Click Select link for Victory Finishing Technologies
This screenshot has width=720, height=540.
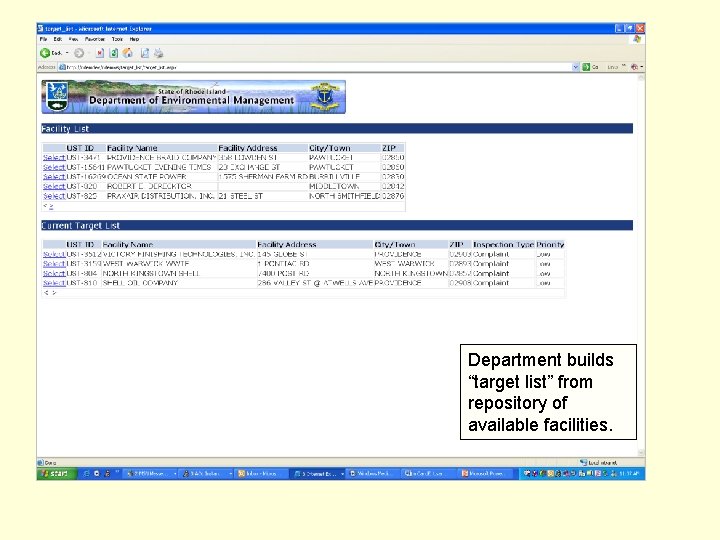[x=54, y=254]
